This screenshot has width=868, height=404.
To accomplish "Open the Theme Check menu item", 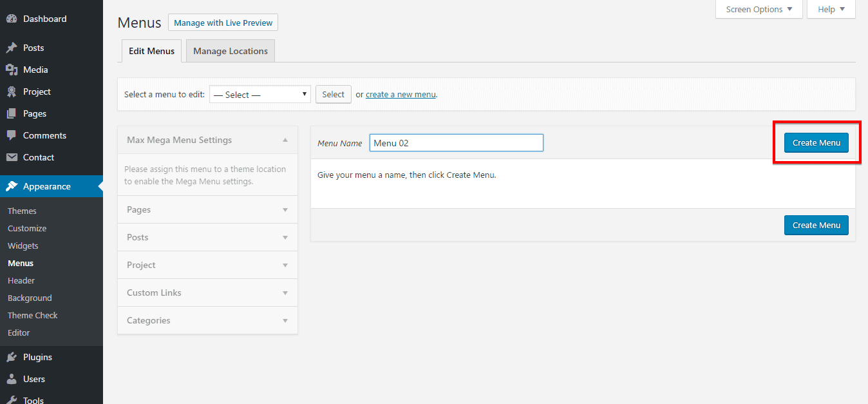I will click(32, 314).
